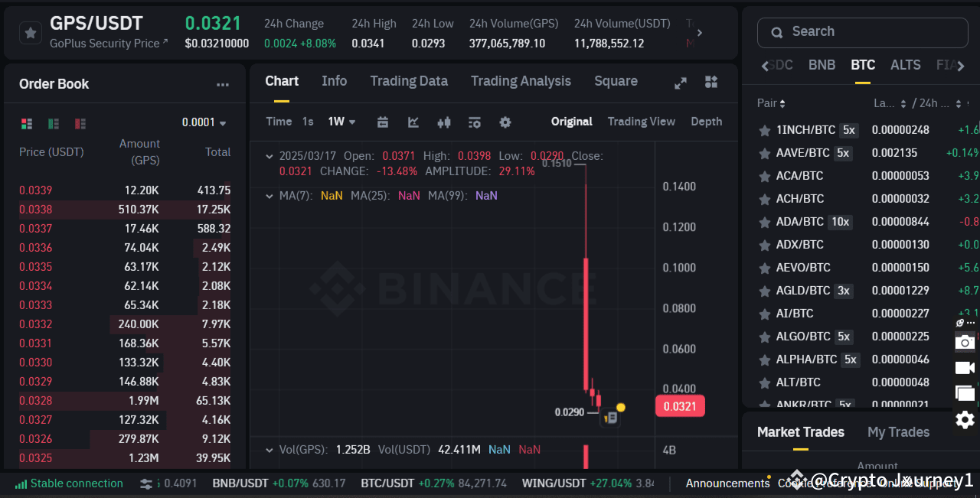Click the Search markets input field
This screenshot has height=498, width=980.
861,32
